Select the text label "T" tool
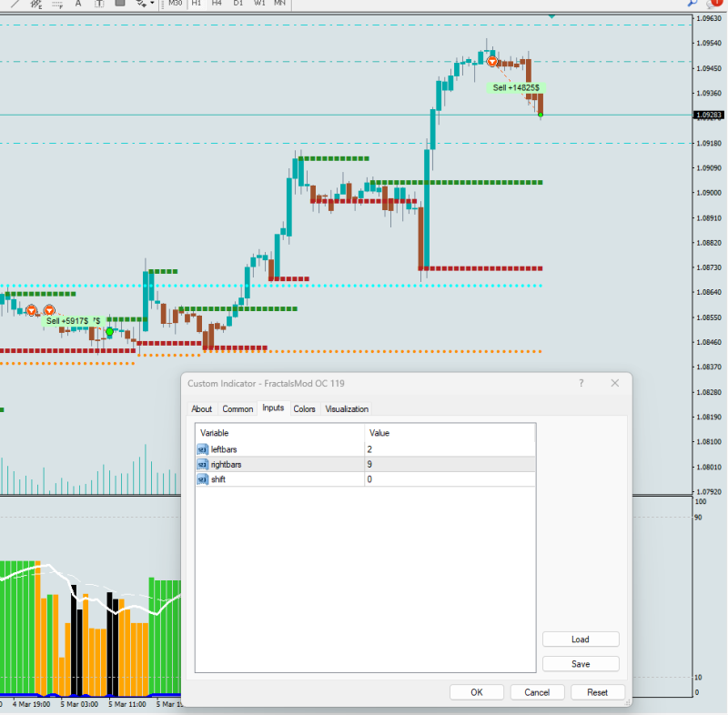The height and width of the screenshot is (715, 728). click(x=99, y=4)
